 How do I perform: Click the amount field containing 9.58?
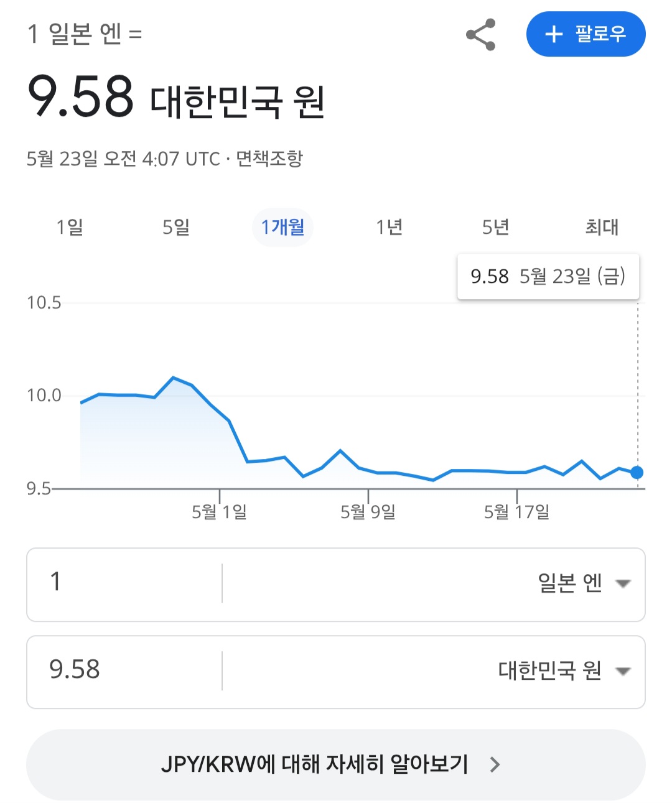click(124, 671)
